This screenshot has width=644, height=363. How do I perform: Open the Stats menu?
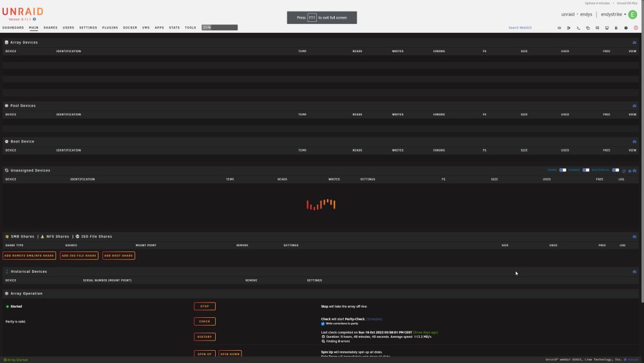175,28
